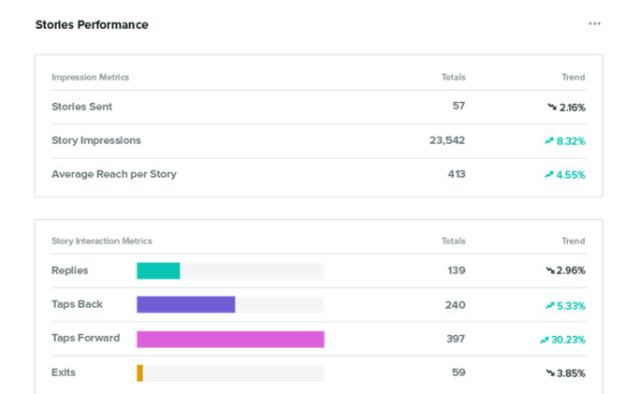Click the Taps Back upward trend arrow
The image size is (640, 394).
click(x=550, y=305)
